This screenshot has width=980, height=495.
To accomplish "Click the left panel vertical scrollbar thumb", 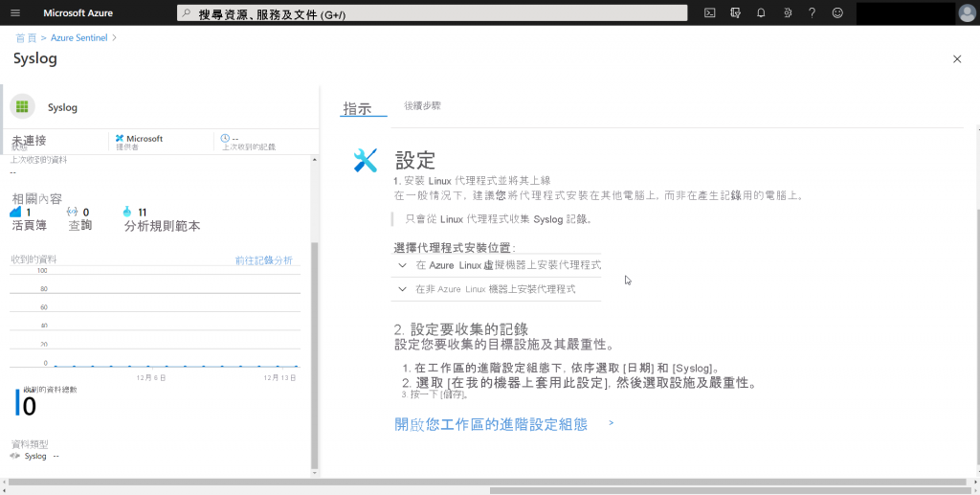I will coord(314,355).
